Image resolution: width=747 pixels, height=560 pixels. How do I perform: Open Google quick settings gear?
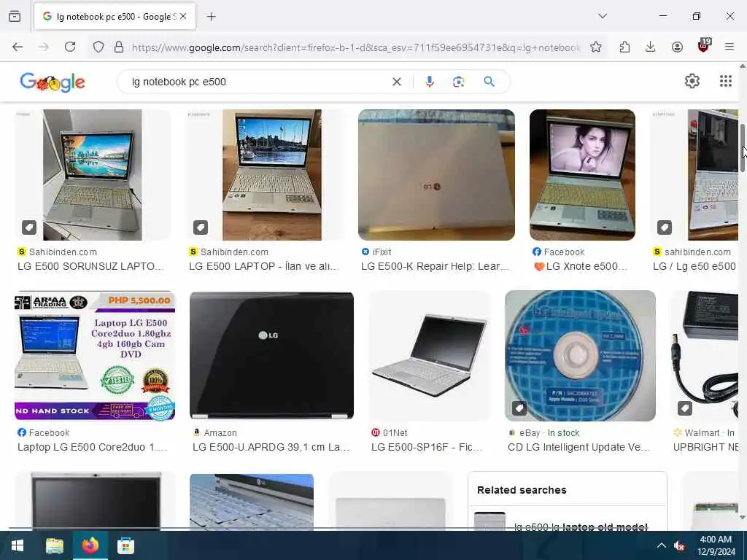pos(692,82)
